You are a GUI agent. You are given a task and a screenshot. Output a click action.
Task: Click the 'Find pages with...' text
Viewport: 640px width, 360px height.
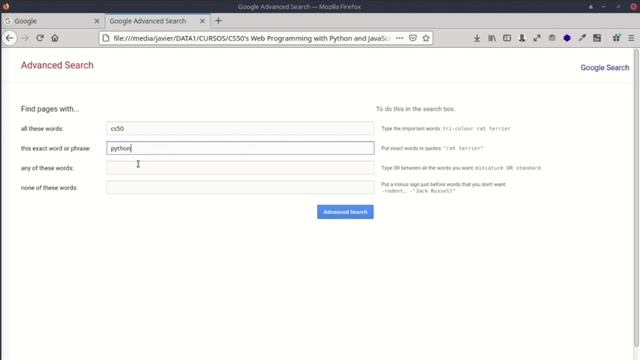[x=50, y=109]
